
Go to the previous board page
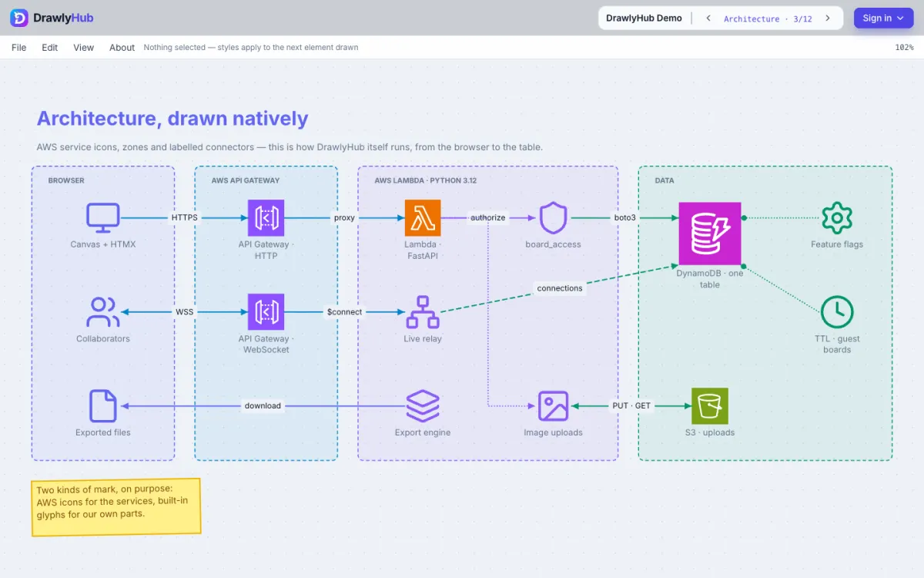point(708,18)
